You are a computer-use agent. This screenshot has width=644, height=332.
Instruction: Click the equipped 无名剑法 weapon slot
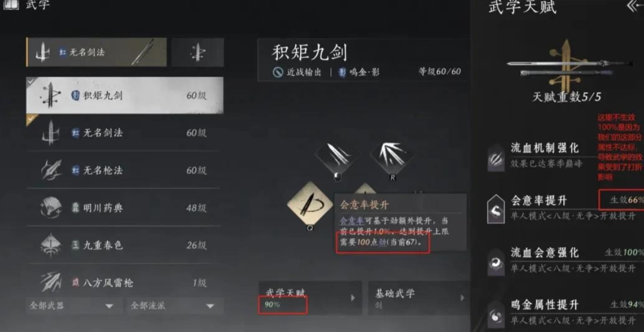[x=97, y=52]
